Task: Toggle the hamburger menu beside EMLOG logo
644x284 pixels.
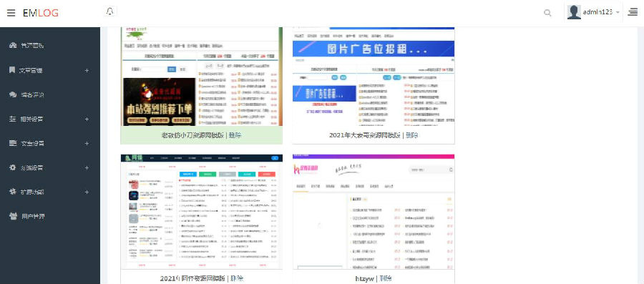Action: (11, 13)
